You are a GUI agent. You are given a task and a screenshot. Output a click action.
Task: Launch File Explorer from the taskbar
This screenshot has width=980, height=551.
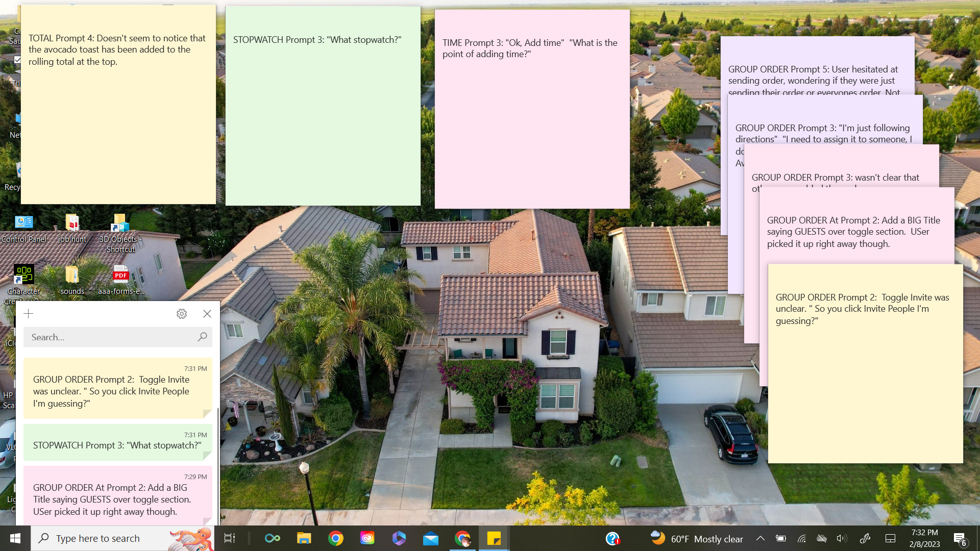click(304, 538)
